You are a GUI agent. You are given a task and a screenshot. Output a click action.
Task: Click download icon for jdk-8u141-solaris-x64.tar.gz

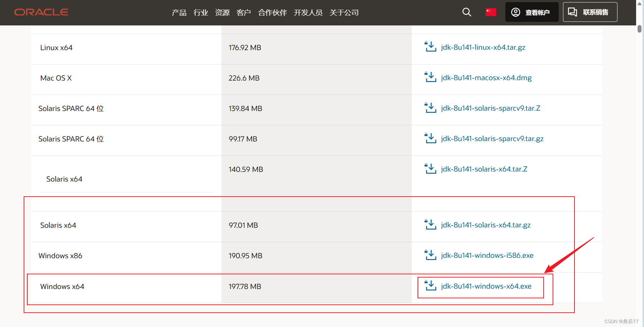(x=430, y=224)
